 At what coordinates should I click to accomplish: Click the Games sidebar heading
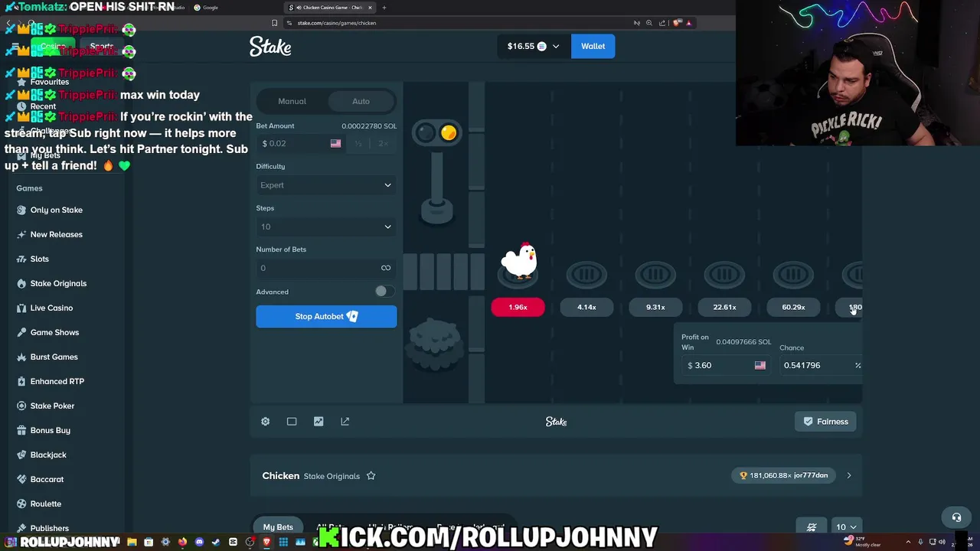click(29, 188)
